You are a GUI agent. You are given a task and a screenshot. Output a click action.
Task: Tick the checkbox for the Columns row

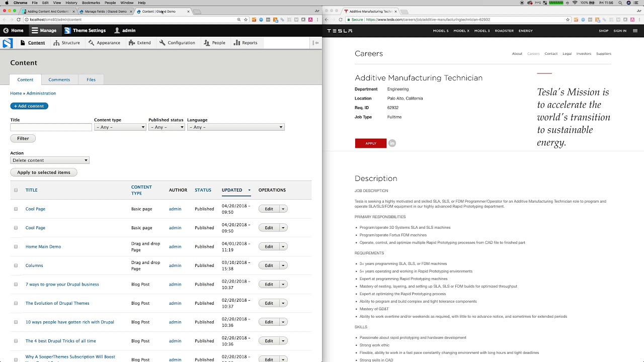[16, 265]
